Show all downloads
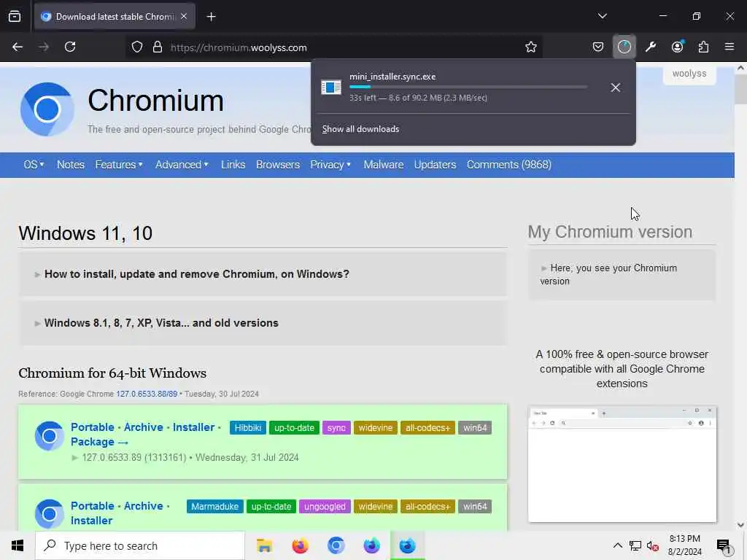Viewport: 747px width, 560px height. (x=360, y=129)
